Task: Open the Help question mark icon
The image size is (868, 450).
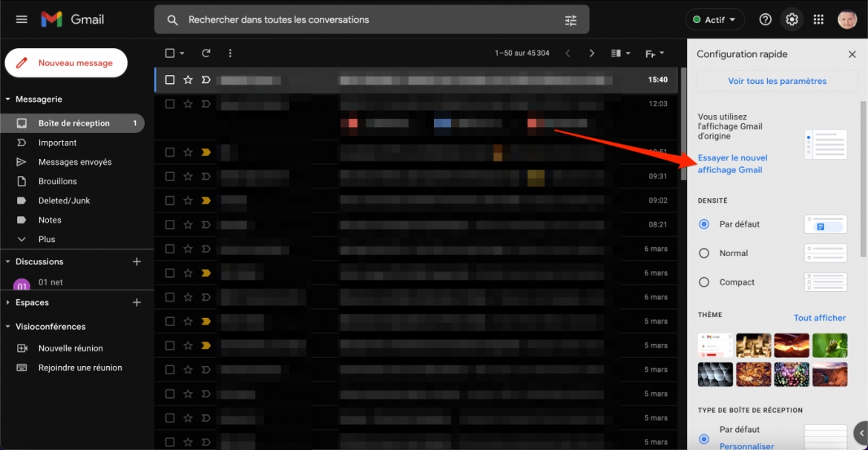Action: pos(765,19)
